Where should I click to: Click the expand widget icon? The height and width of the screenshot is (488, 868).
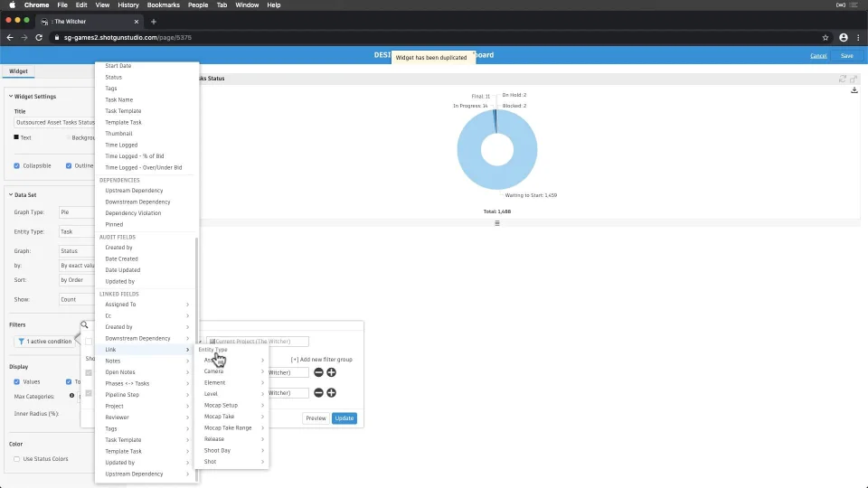coord(854,79)
